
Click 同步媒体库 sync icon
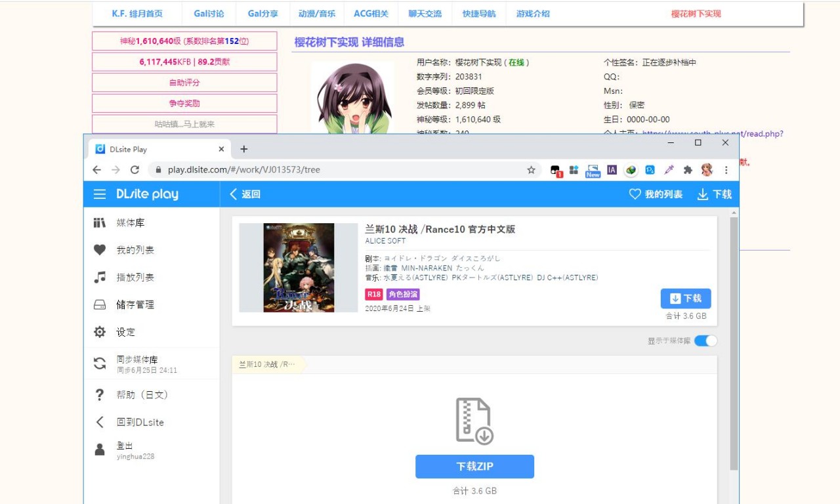coord(100,364)
